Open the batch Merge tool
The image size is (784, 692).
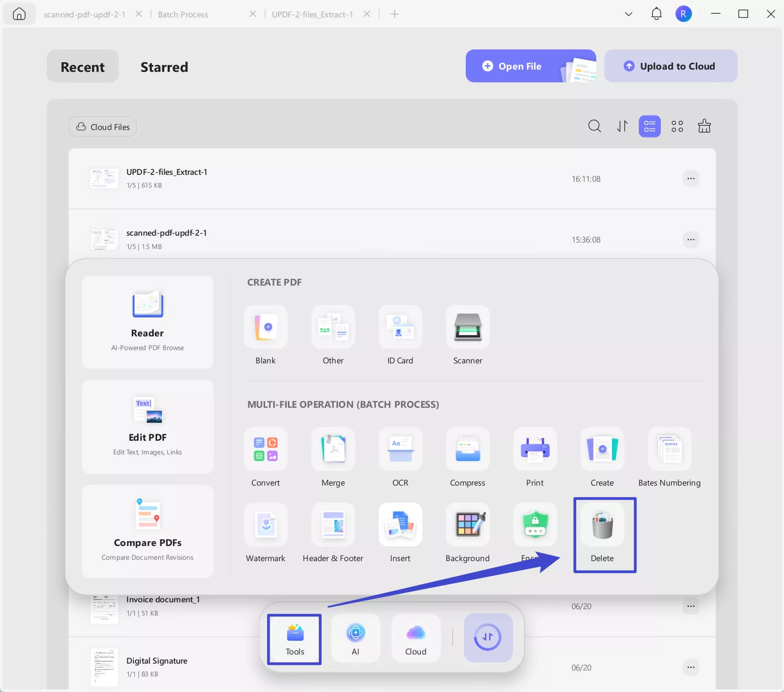[x=333, y=449]
